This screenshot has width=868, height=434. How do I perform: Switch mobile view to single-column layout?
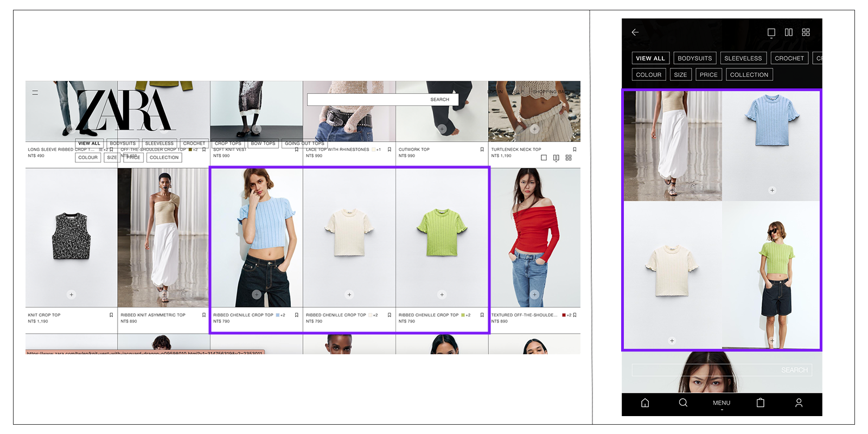coord(771,33)
